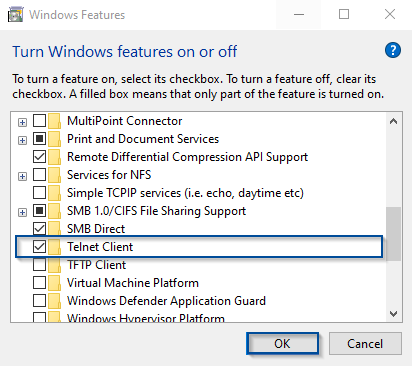This screenshot has height=366, width=412.
Task: Click the Services for NFS folder icon
Action: click(x=54, y=175)
